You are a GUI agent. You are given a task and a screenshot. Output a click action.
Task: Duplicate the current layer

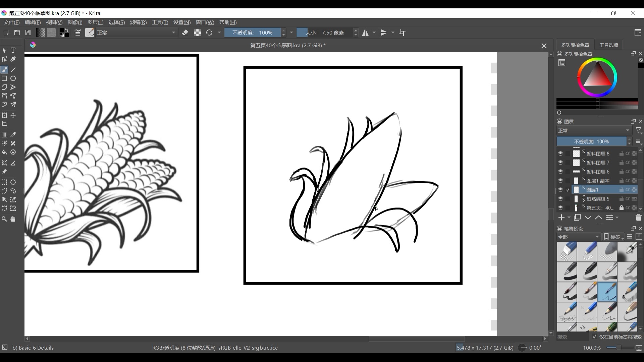(577, 218)
